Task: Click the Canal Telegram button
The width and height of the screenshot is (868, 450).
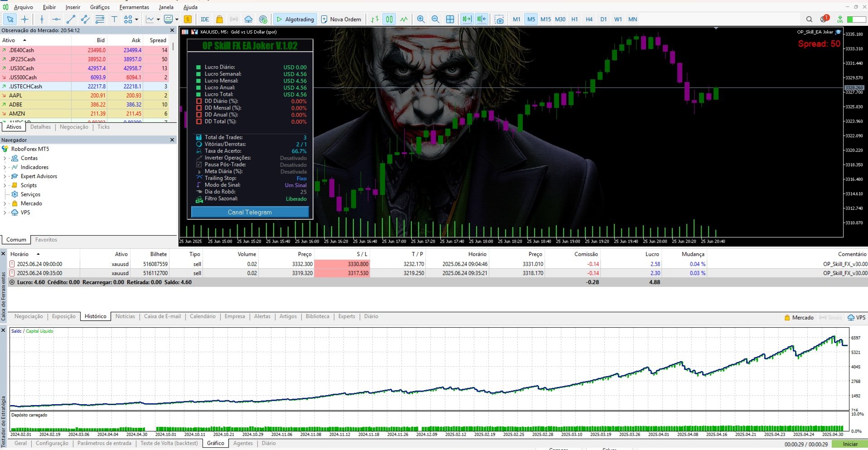Action: 250,212
